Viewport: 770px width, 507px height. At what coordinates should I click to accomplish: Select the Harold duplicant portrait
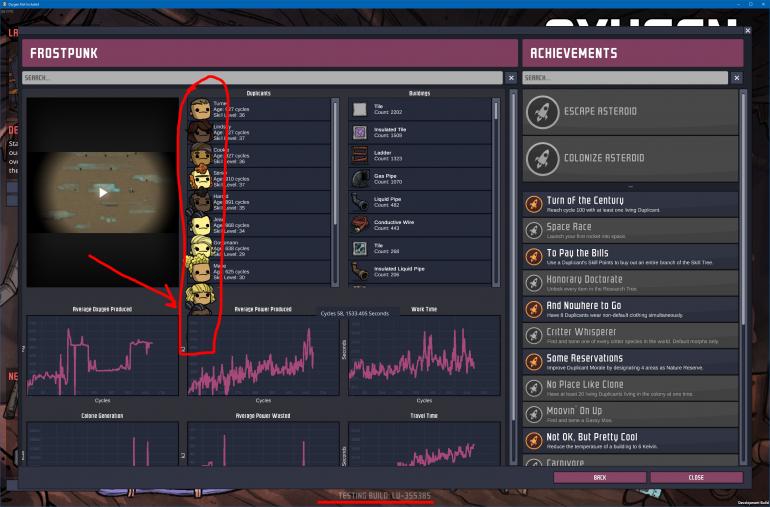pyautogui.click(x=200, y=201)
